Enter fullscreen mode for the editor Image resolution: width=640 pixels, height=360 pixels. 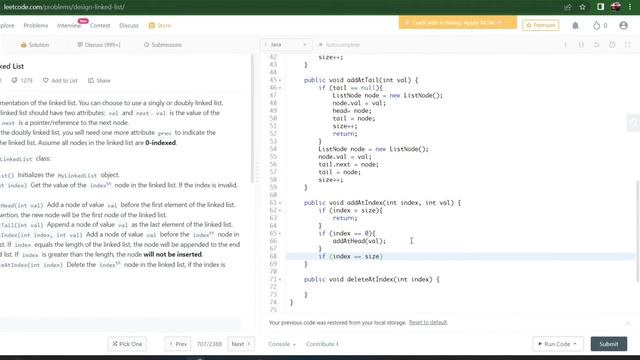click(x=627, y=44)
